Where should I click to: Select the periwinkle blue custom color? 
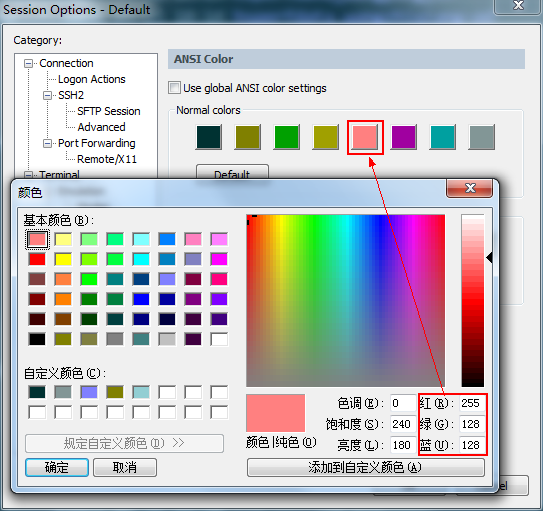pos(89,392)
